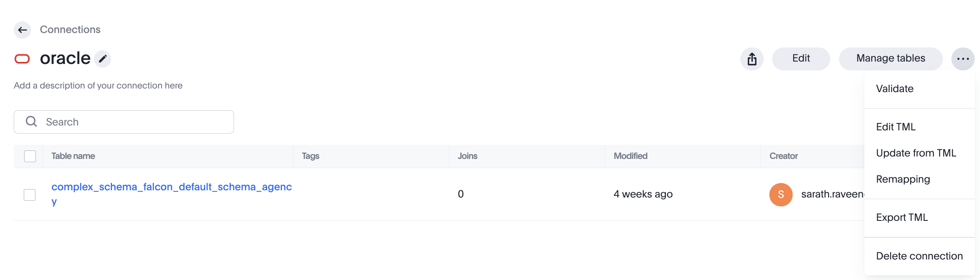980x280 pixels.
Task: Click the red Oracle logo icon
Action: point(22,59)
